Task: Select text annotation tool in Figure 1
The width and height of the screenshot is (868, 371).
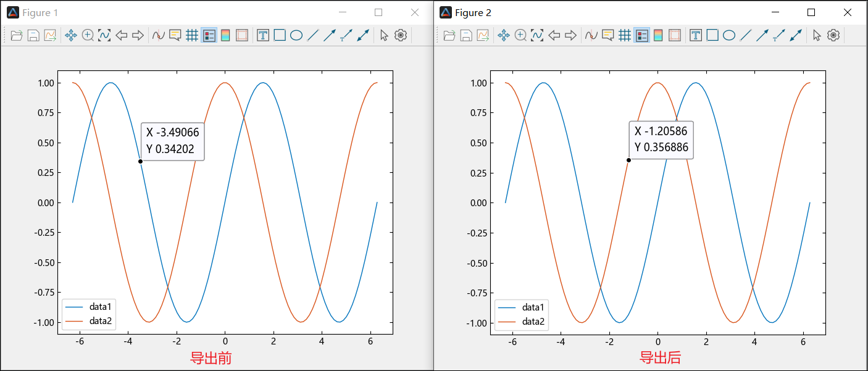Action: (263, 35)
